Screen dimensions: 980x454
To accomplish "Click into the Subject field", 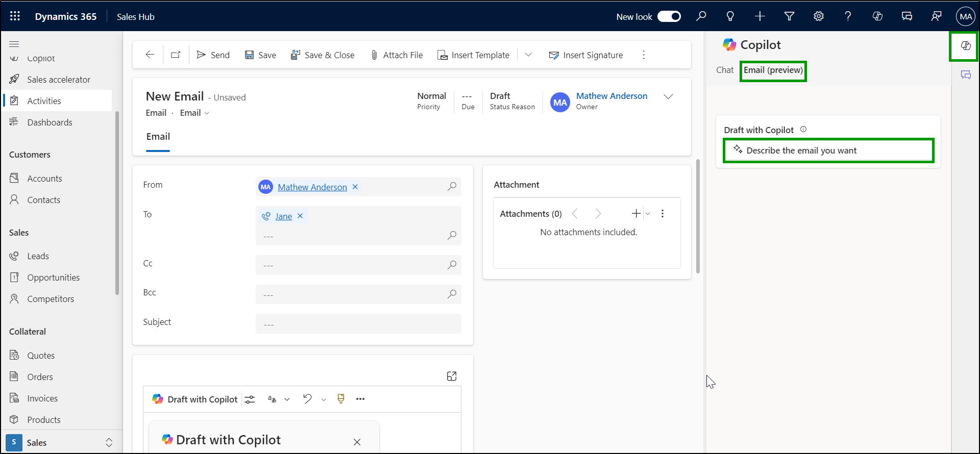I will click(x=358, y=323).
